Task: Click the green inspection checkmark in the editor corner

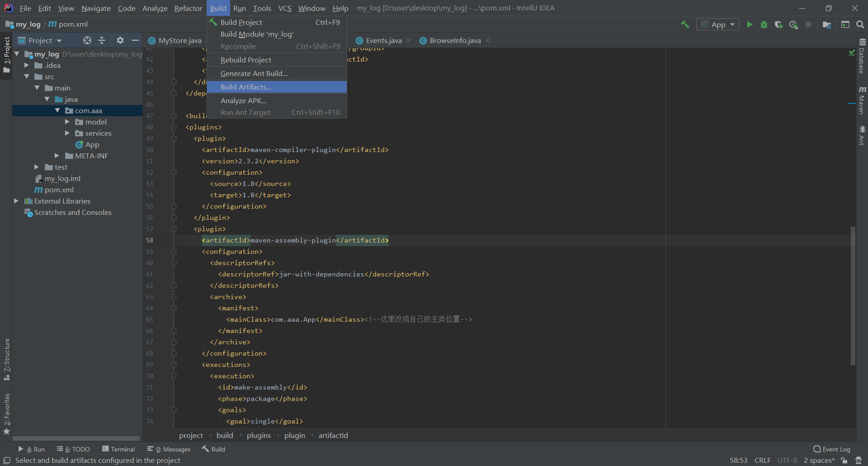Action: pos(852,53)
